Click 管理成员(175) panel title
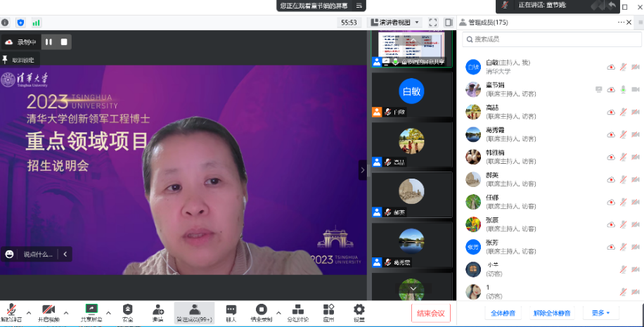Viewport: 644px width, 327px height. [x=488, y=23]
